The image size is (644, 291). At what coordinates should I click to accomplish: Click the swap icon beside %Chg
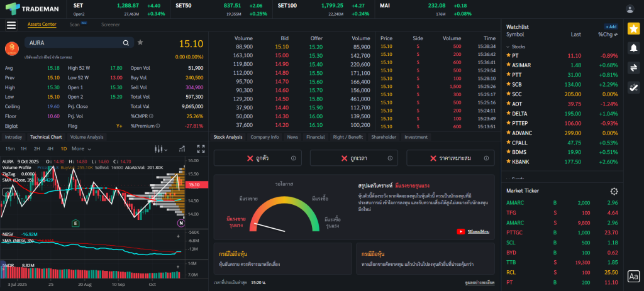point(616,35)
